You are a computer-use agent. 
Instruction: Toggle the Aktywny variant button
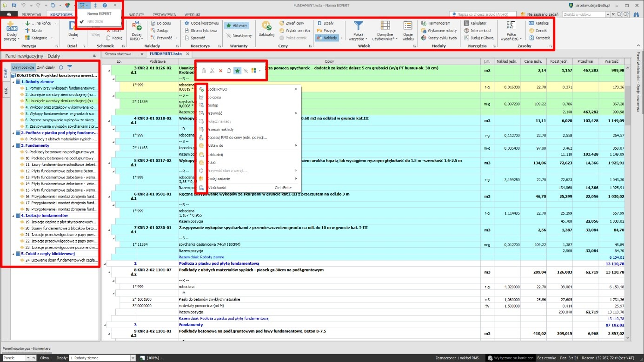[237, 25]
